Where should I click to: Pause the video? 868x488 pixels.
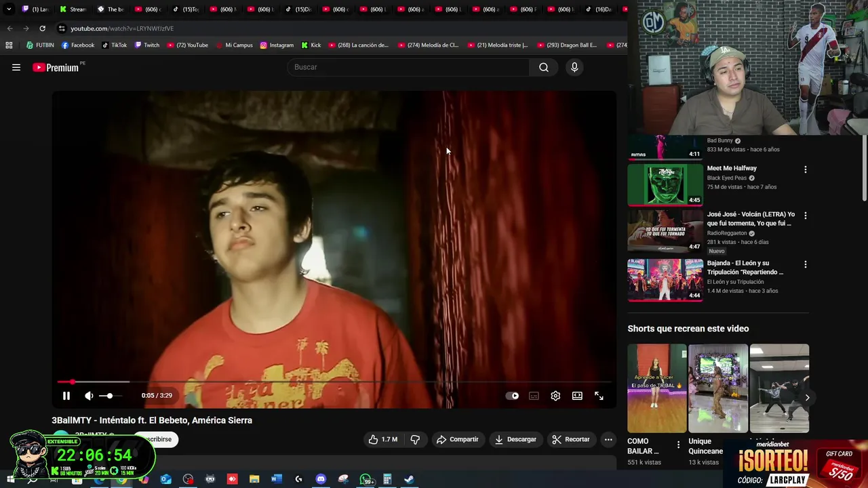click(x=66, y=396)
